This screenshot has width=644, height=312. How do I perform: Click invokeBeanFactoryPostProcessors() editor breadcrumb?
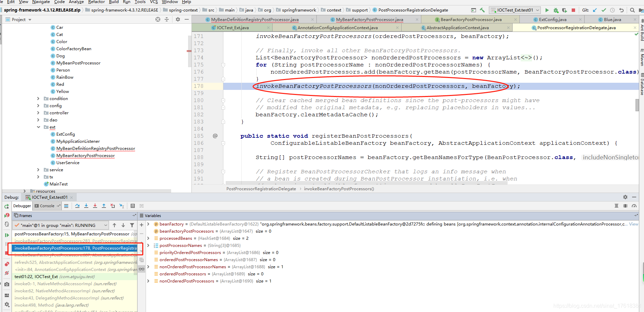339,189
